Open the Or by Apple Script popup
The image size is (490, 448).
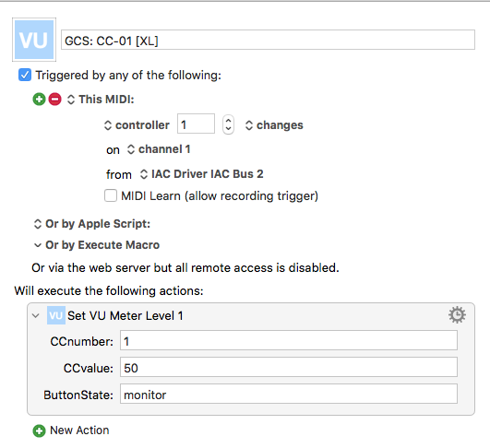pyautogui.click(x=92, y=224)
